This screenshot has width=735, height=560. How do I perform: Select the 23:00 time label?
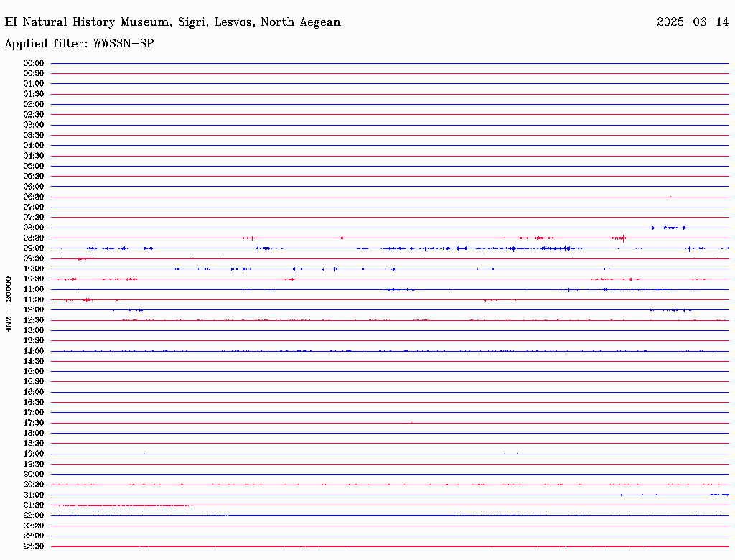34,536
